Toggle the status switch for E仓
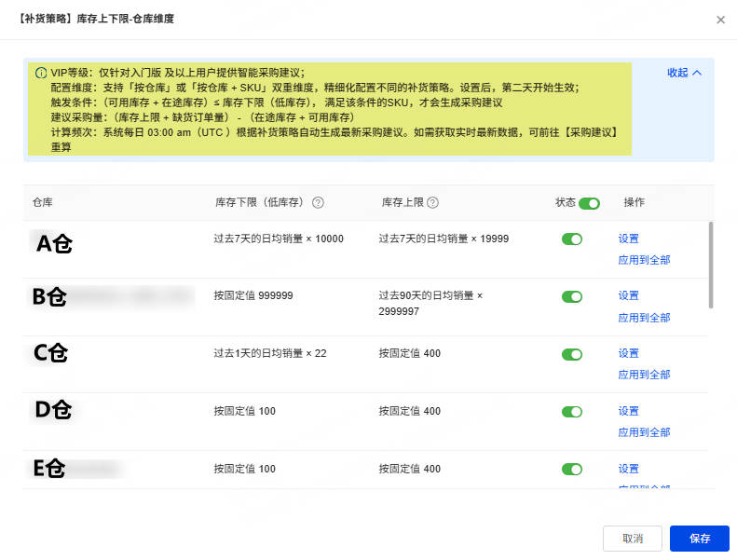The width and height of the screenshot is (737, 560). pyautogui.click(x=572, y=470)
